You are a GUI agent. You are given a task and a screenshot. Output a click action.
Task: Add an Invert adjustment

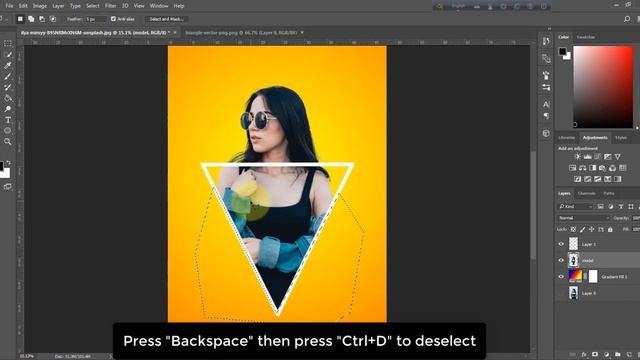[x=578, y=179]
